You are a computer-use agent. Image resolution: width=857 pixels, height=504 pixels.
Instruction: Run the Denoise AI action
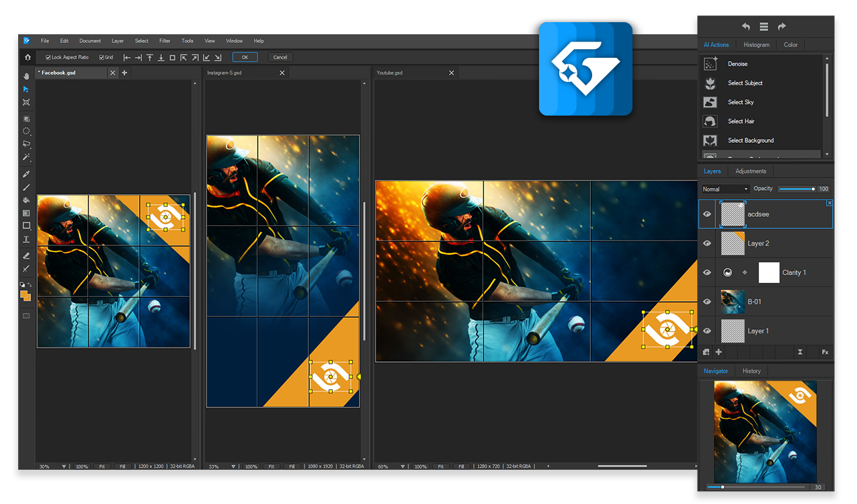point(737,64)
